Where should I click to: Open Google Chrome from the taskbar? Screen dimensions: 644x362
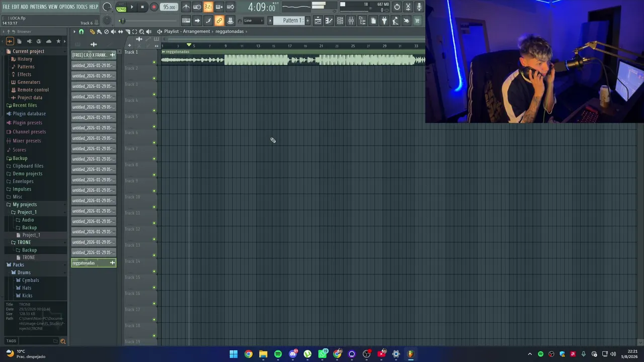pos(249,354)
